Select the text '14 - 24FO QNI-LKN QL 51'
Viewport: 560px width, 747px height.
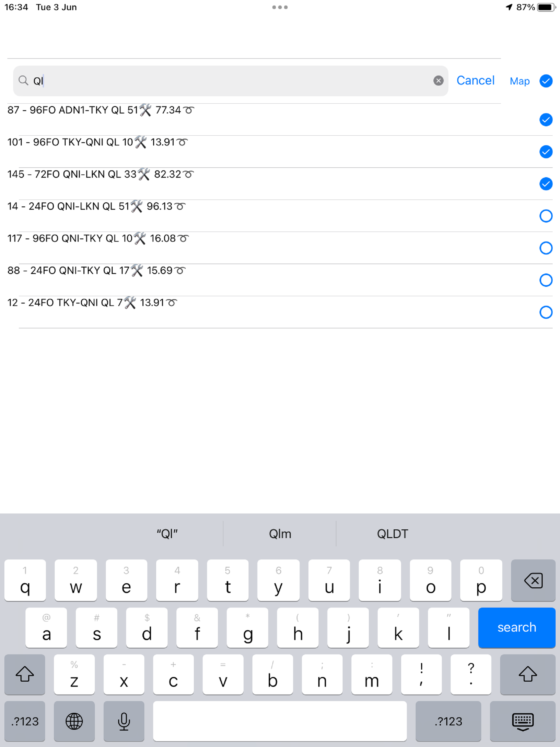69,206
